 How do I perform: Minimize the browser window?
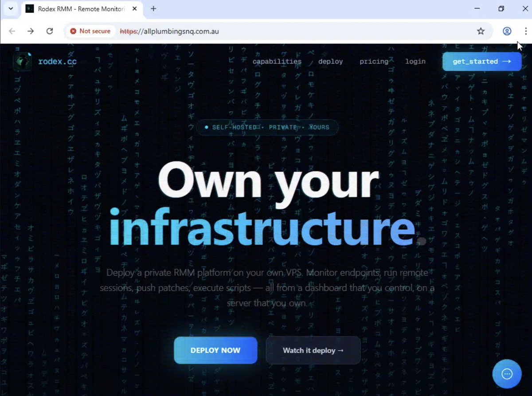pos(477,8)
